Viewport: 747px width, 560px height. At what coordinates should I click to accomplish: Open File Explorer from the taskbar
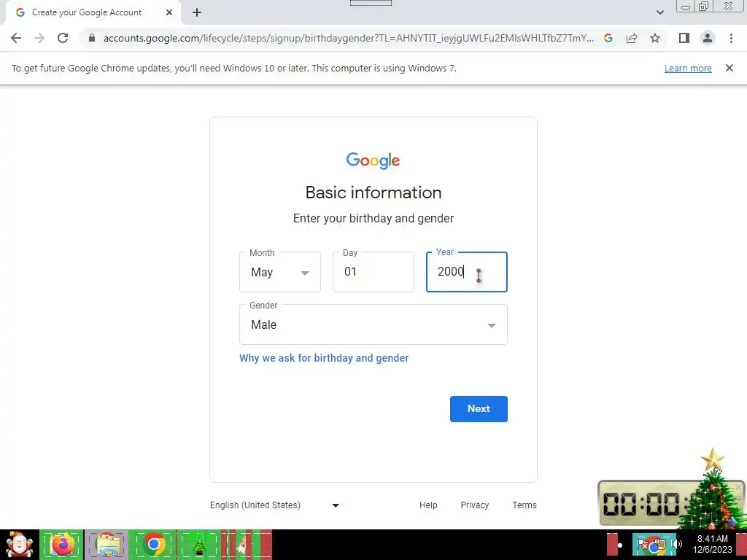pos(107,545)
